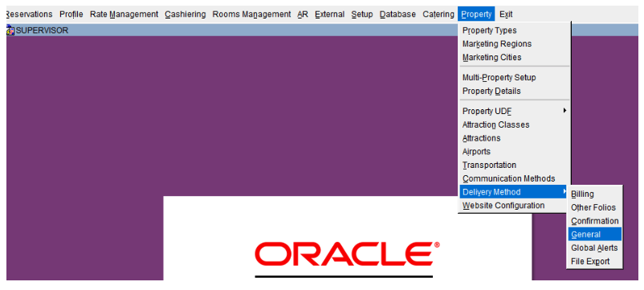Image resolution: width=644 pixels, height=290 pixels.
Task: Open Property Types
Action: point(490,31)
